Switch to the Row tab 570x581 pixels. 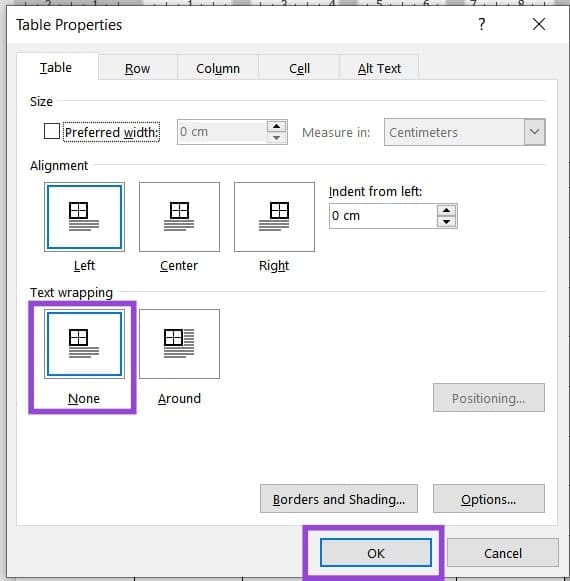click(137, 68)
